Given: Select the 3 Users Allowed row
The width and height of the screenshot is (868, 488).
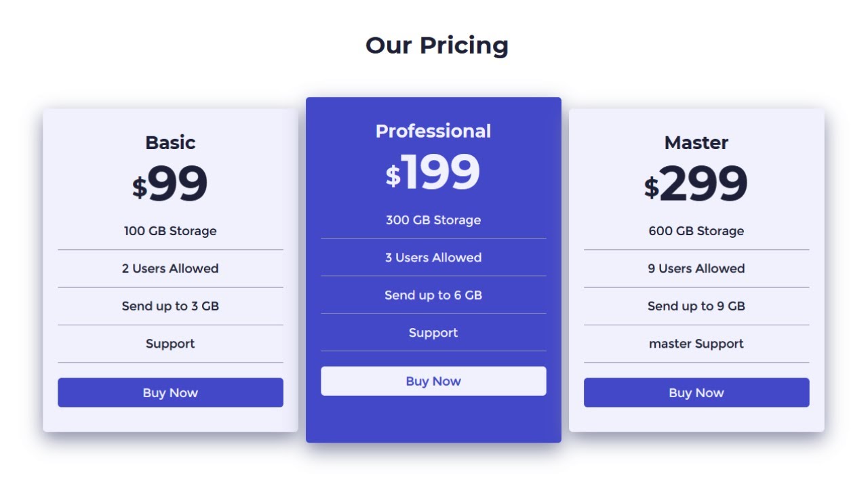Looking at the screenshot, I should (433, 258).
